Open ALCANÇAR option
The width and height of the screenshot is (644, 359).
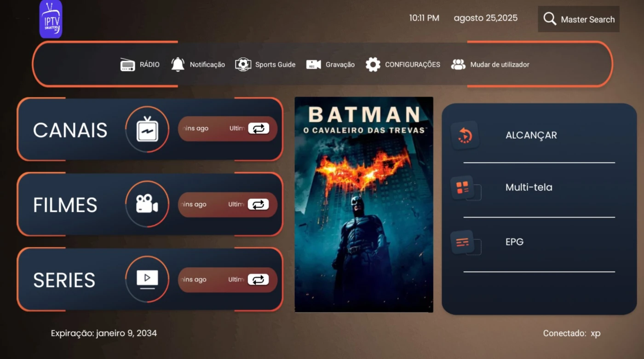point(531,135)
